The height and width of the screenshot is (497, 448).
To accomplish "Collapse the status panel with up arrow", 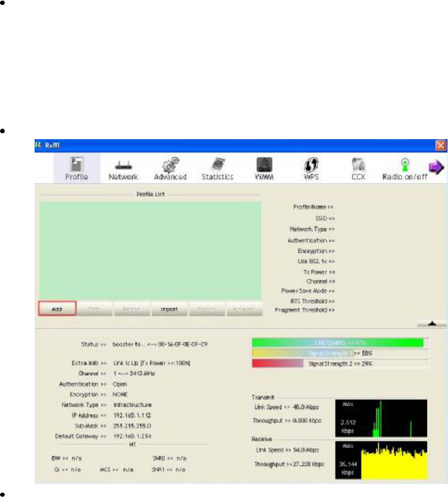I will click(432, 324).
